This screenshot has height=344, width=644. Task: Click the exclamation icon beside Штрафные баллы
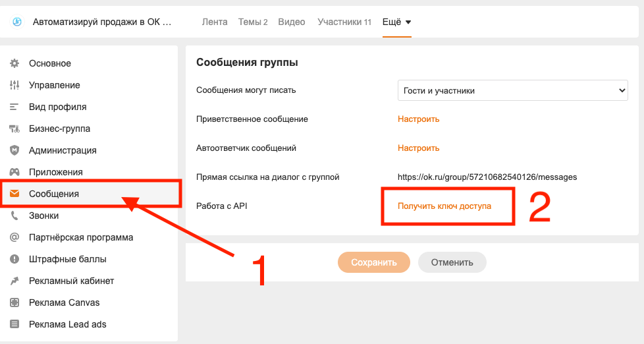pyautogui.click(x=14, y=259)
